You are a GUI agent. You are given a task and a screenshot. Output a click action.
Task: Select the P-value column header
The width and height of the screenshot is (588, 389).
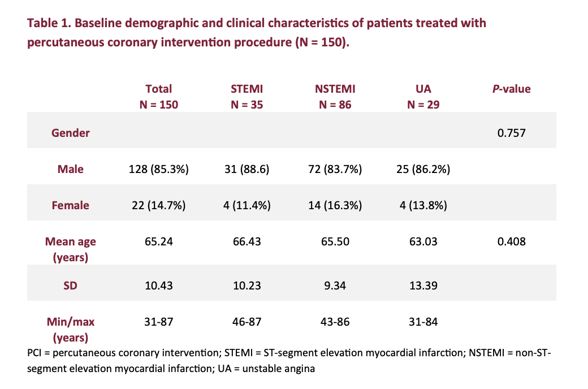click(x=512, y=89)
